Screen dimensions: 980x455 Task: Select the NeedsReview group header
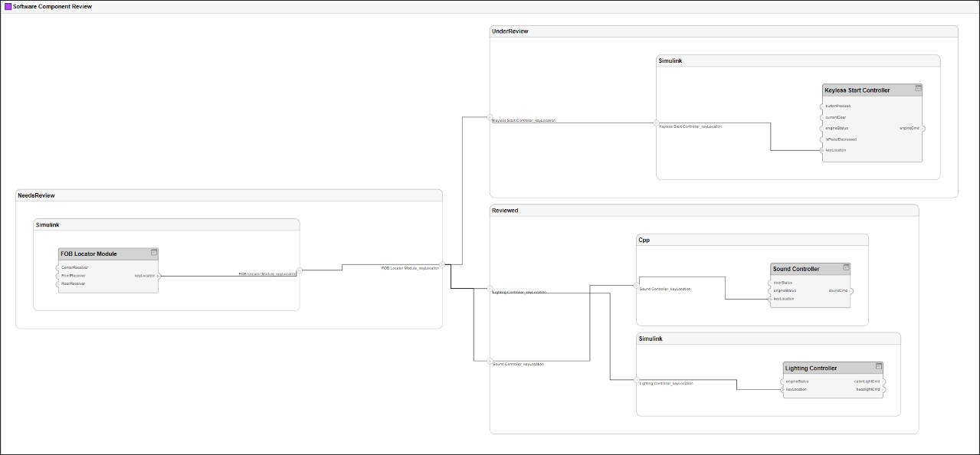coord(36,195)
